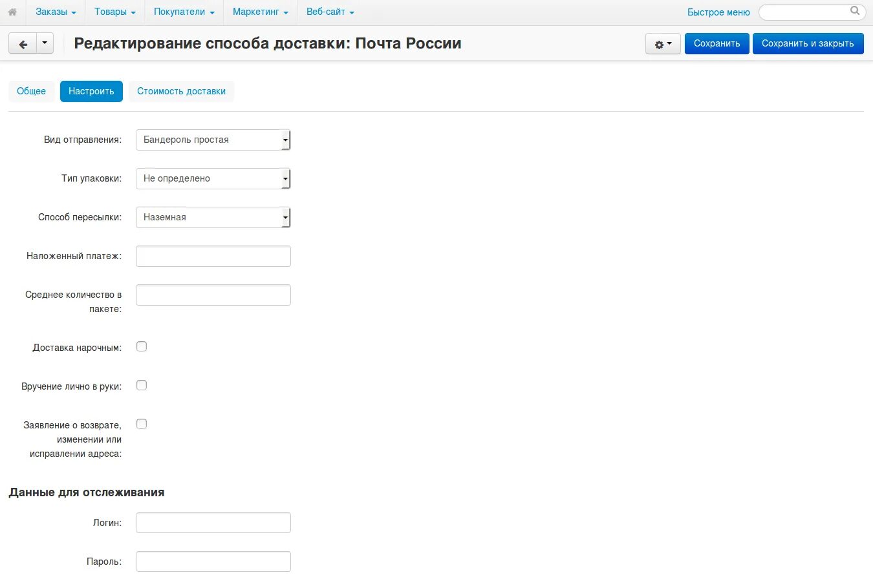The width and height of the screenshot is (873, 588).
Task: Open the Веб-сайт menu
Action: pyautogui.click(x=330, y=12)
